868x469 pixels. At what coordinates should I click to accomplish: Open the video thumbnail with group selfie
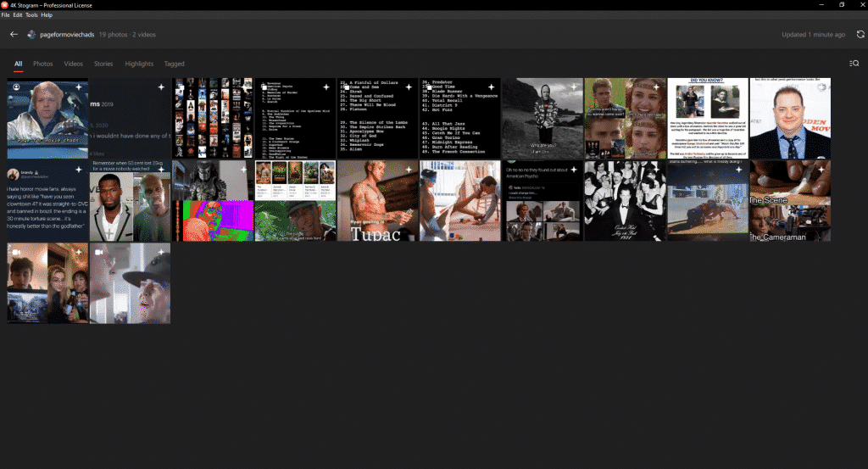(x=47, y=283)
